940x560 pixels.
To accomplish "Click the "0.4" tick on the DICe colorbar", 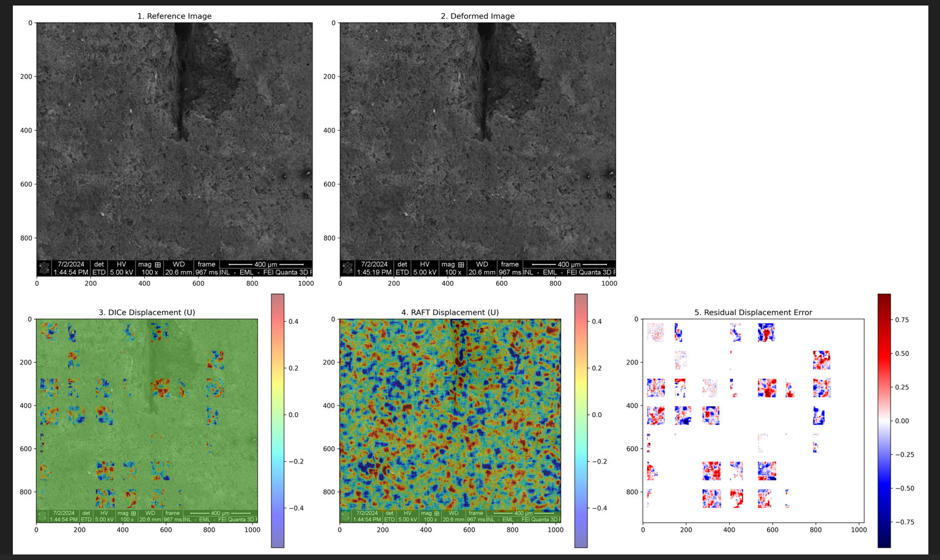I will pyautogui.click(x=293, y=321).
